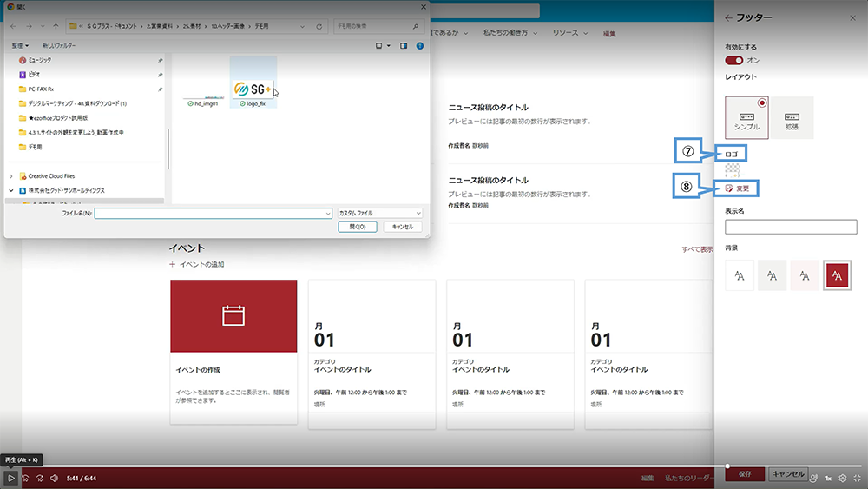The width and height of the screenshot is (868, 489).
Task: Open カスタム ファイル type dropdown
Action: coord(380,213)
